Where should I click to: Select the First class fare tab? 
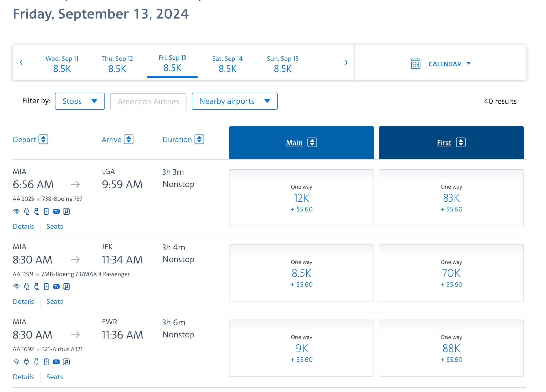(x=451, y=142)
